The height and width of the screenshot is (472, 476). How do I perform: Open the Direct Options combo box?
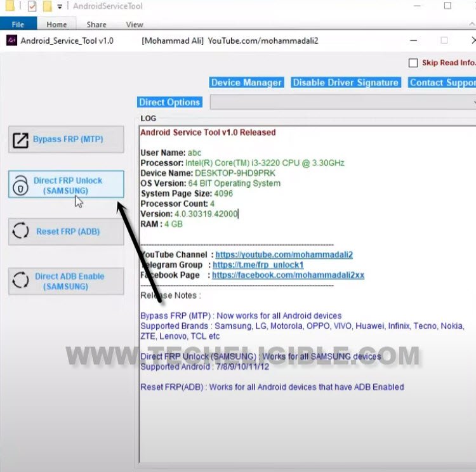click(343, 102)
